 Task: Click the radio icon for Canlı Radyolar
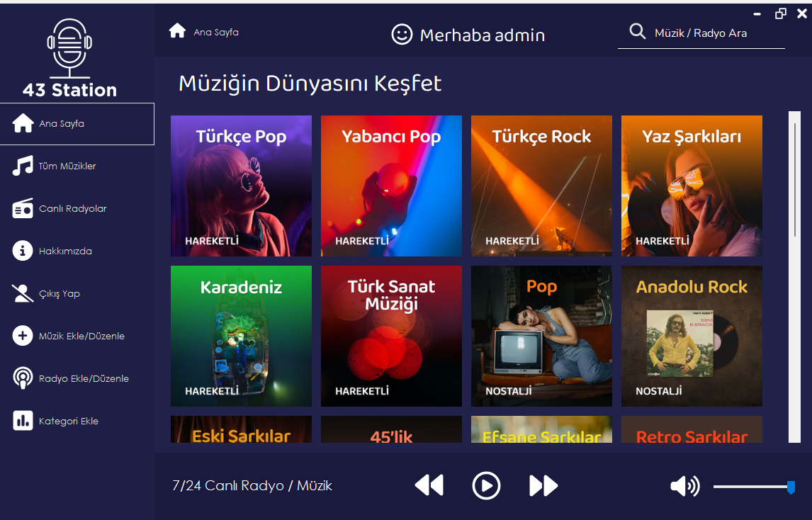(x=23, y=208)
